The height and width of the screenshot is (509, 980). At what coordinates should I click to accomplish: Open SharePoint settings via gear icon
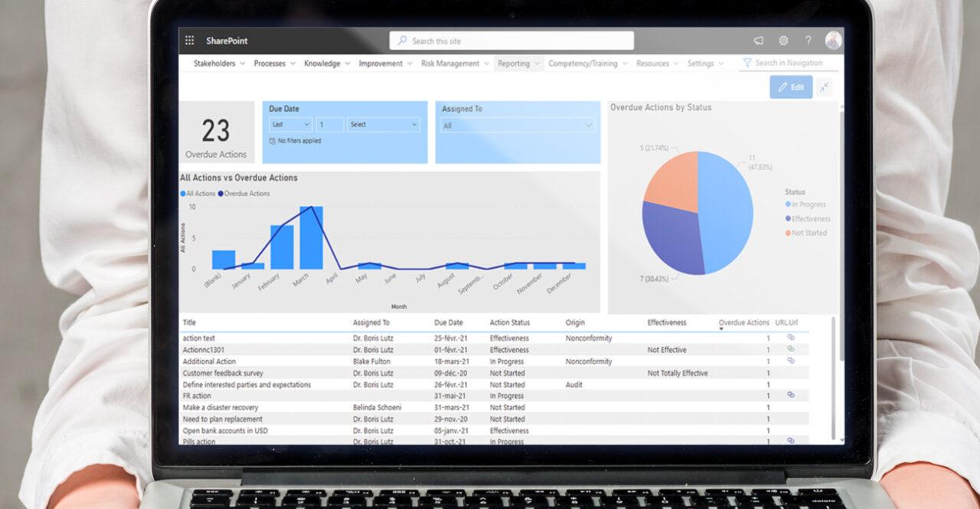[782, 41]
